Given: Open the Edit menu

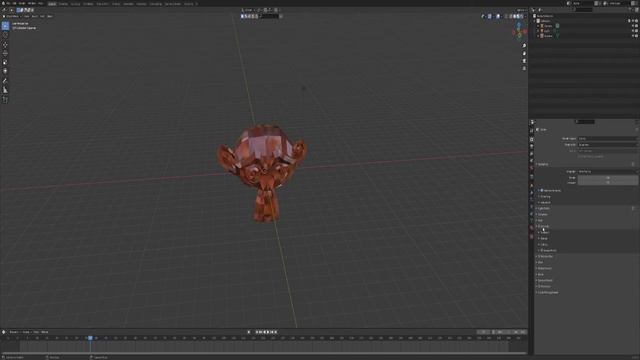Looking at the screenshot, I should click(14, 3).
